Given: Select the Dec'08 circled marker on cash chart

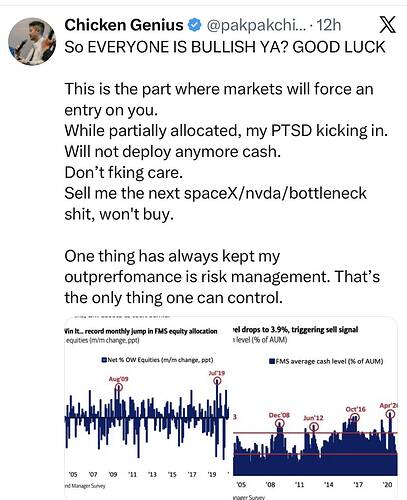Looking at the screenshot, I should coord(280,423).
